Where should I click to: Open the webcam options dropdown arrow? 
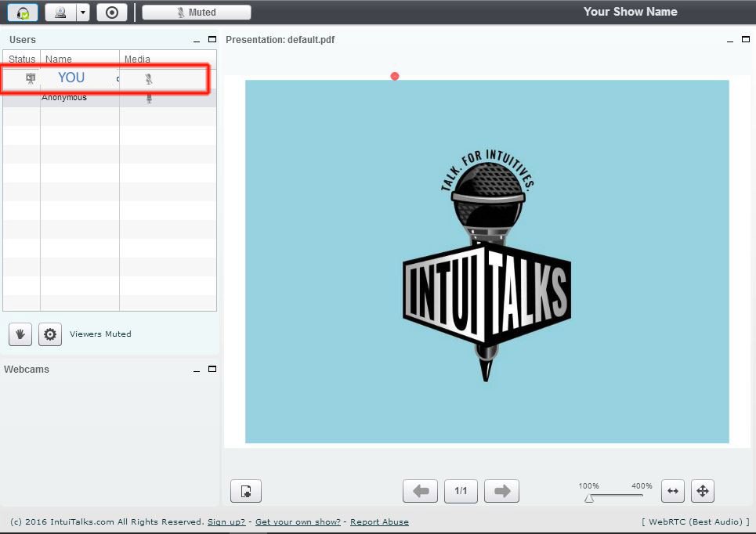click(x=83, y=13)
